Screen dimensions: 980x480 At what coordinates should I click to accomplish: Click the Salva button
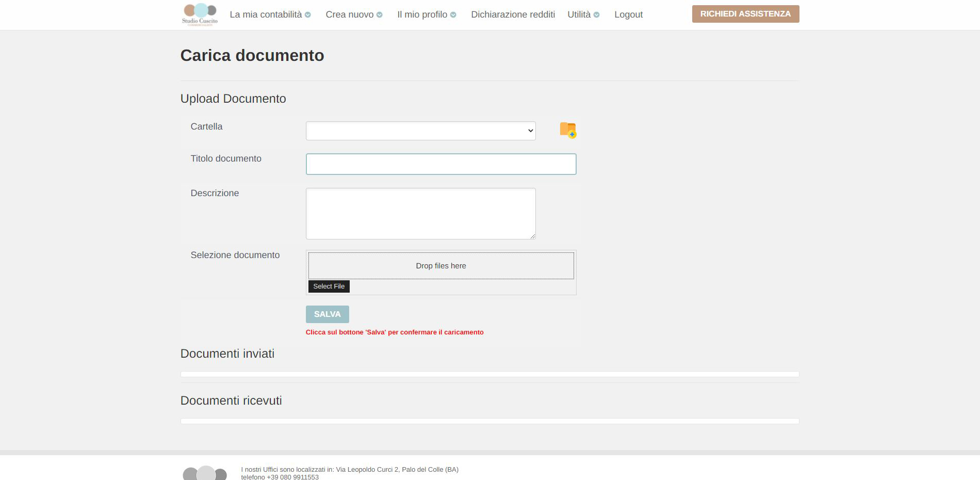point(327,314)
